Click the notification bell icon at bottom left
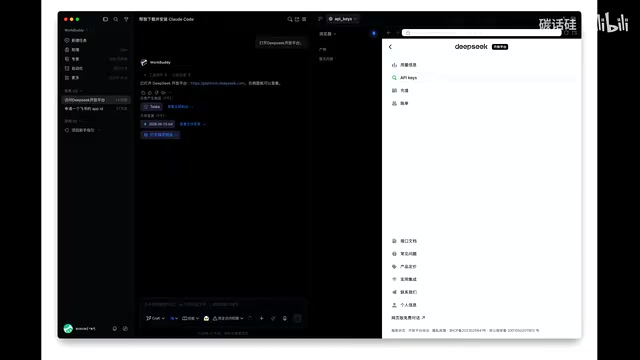The height and width of the screenshot is (360, 640). point(115,329)
